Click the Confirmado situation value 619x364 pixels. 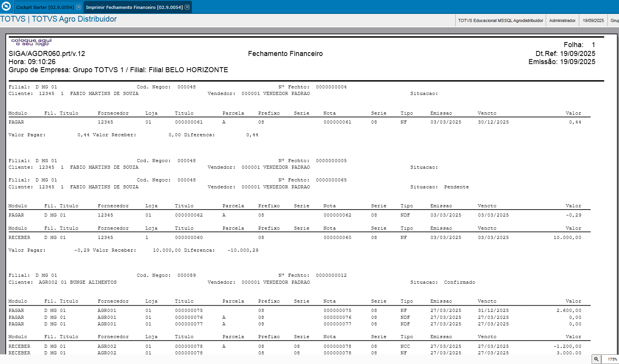click(x=459, y=282)
